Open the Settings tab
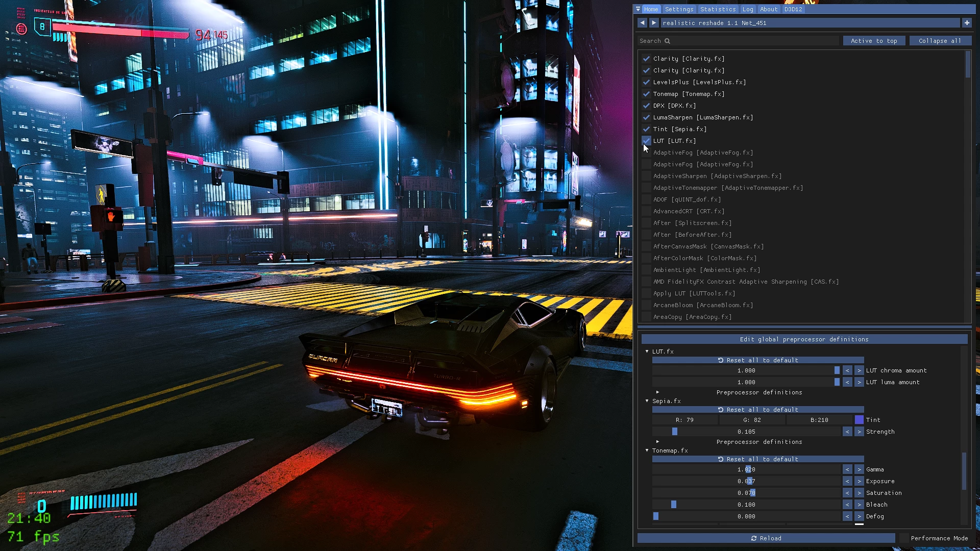 click(679, 9)
